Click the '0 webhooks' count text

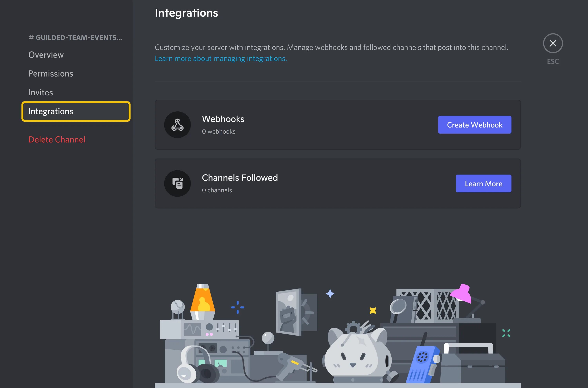click(x=218, y=131)
